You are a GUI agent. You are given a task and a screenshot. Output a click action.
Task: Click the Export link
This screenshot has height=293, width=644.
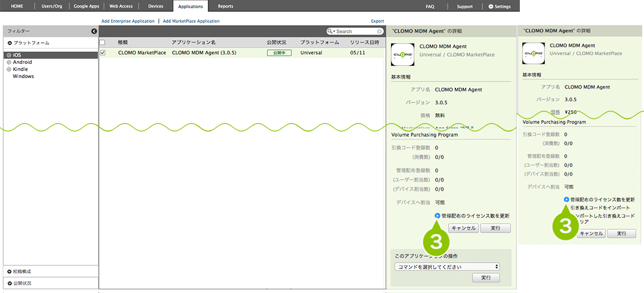pos(378,21)
